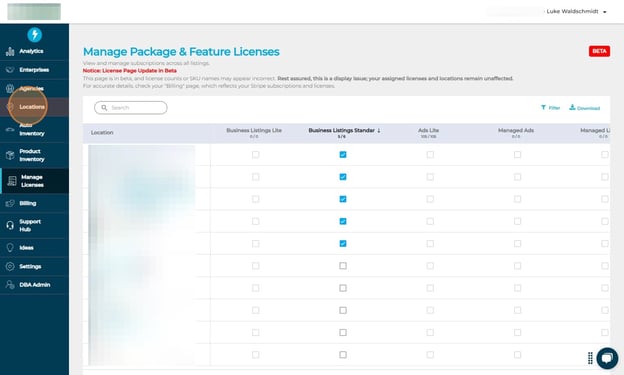Click the Manage Licenses sidebar icon

(12, 181)
